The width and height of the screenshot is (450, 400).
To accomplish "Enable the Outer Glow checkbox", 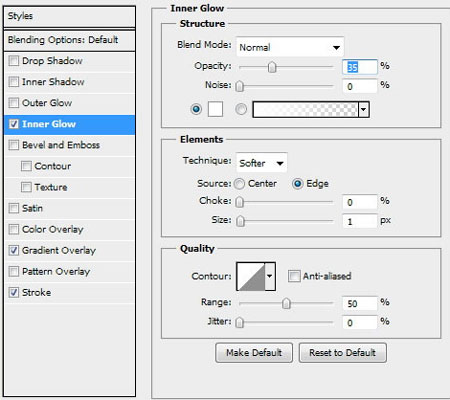I will click(14, 103).
